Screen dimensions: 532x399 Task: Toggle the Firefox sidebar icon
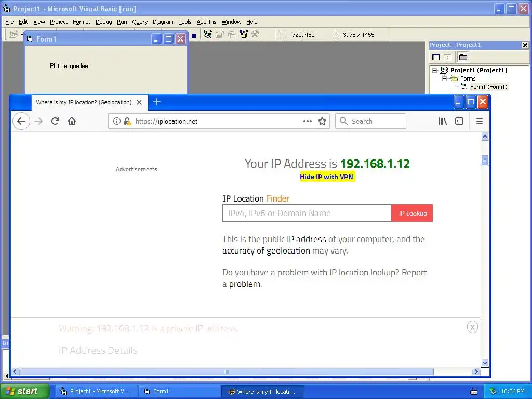[459, 121]
